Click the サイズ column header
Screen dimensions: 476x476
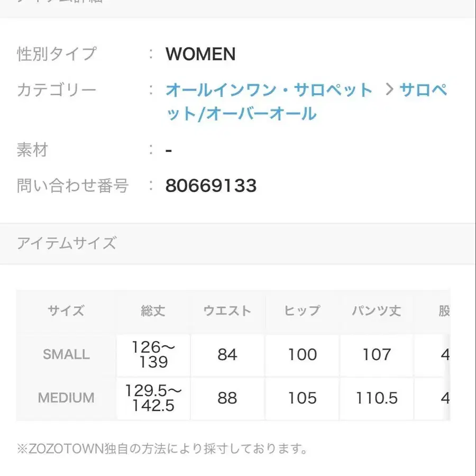pos(66,311)
